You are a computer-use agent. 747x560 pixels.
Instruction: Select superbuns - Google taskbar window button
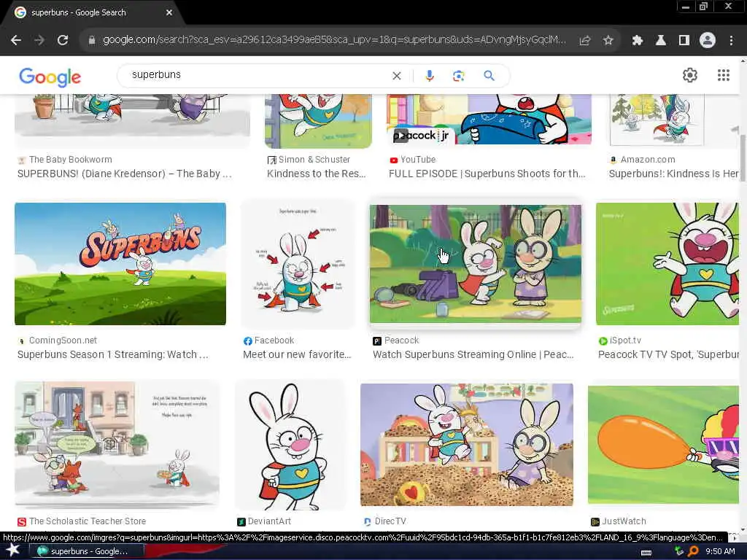[x=87, y=551]
